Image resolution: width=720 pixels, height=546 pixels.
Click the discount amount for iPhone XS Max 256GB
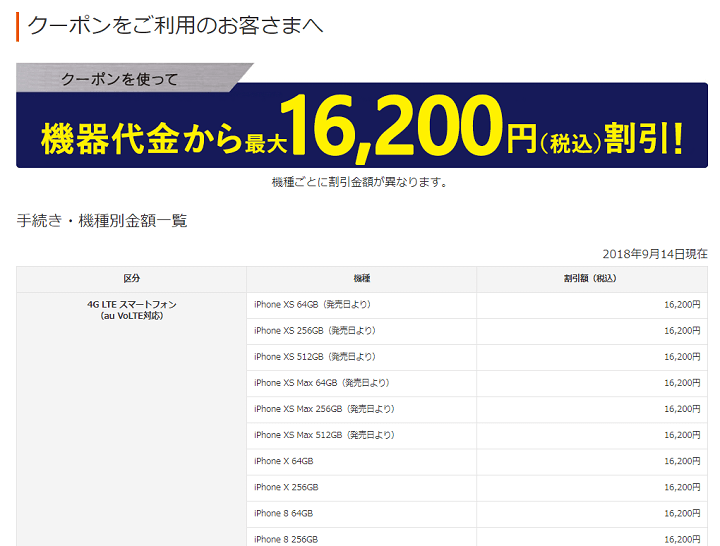(x=682, y=409)
